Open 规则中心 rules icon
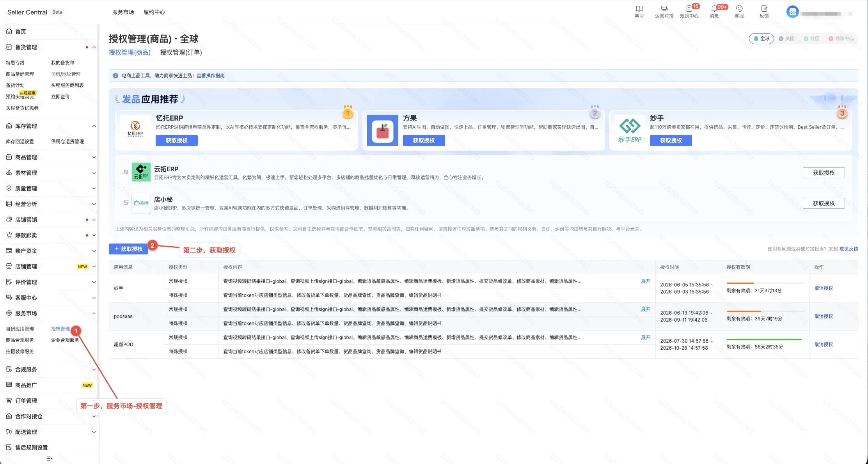This screenshot has width=868, height=464. click(x=689, y=9)
